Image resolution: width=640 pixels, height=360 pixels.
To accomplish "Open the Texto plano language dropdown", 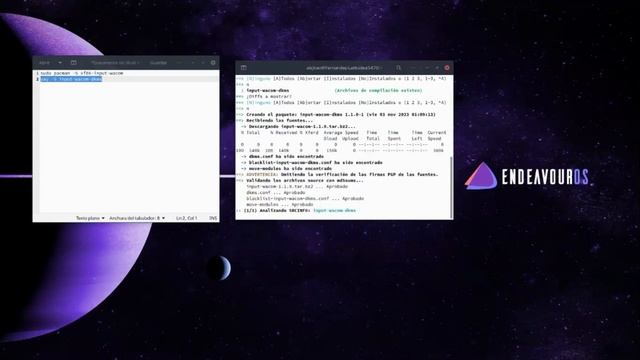I will (x=90, y=218).
